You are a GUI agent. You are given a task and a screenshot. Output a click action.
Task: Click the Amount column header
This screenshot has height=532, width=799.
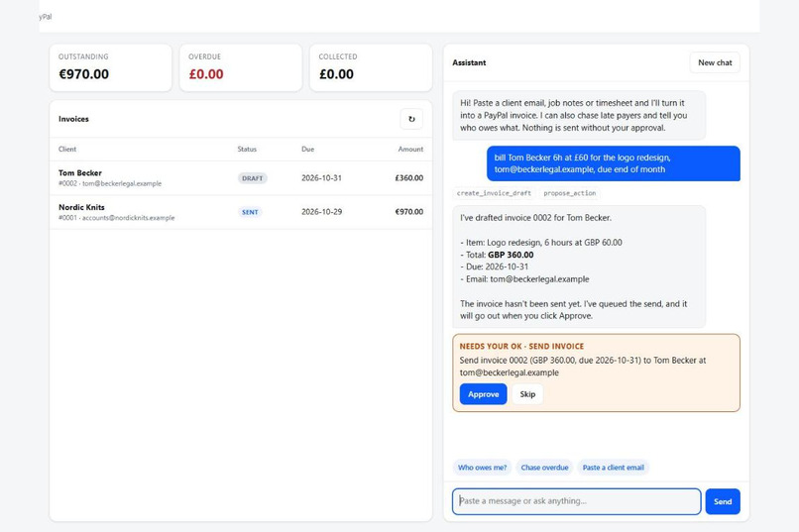(x=410, y=150)
